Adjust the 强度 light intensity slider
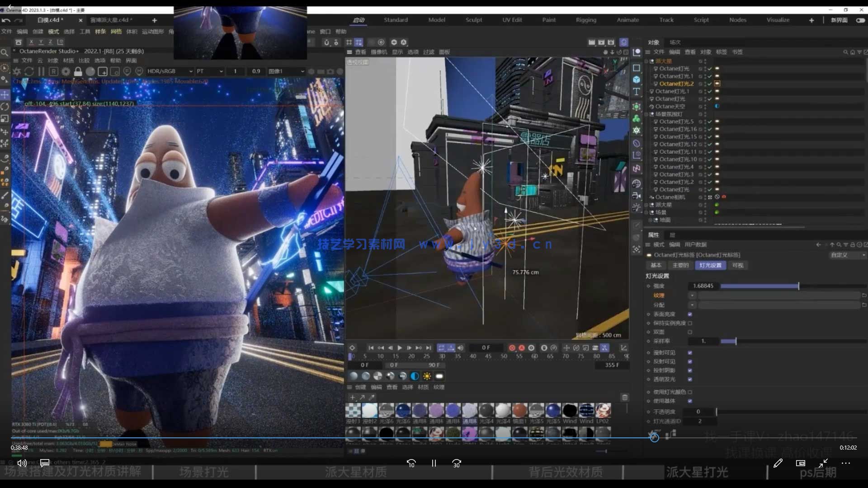The height and width of the screenshot is (488, 868). [x=799, y=286]
